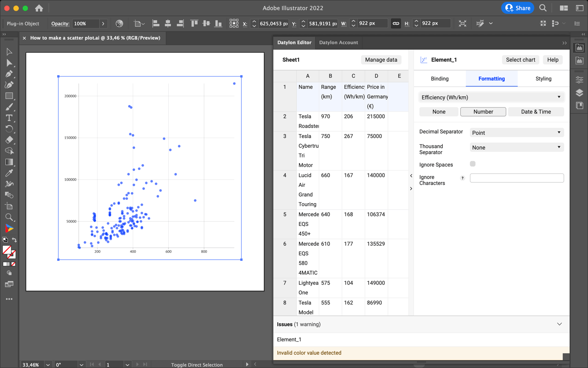Screen dimensions: 588x368
Task: Open the Datylon Account tab
Action: [x=339, y=43]
